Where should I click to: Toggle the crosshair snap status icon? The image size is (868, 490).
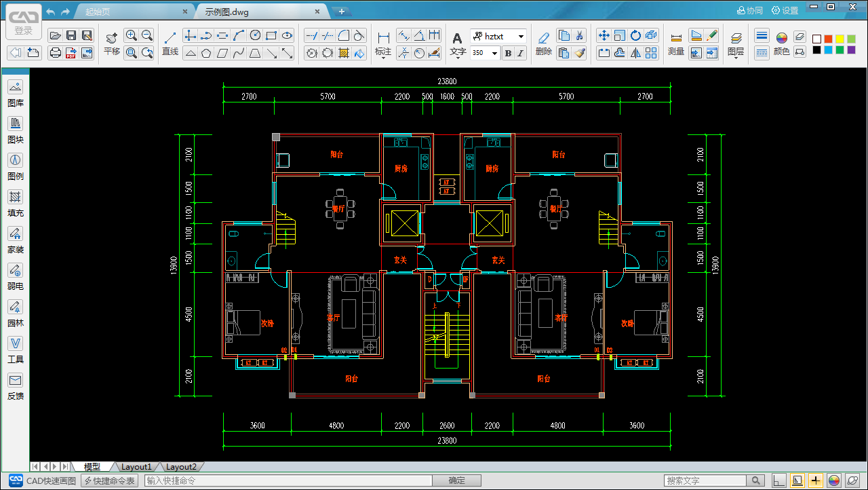tap(815, 480)
